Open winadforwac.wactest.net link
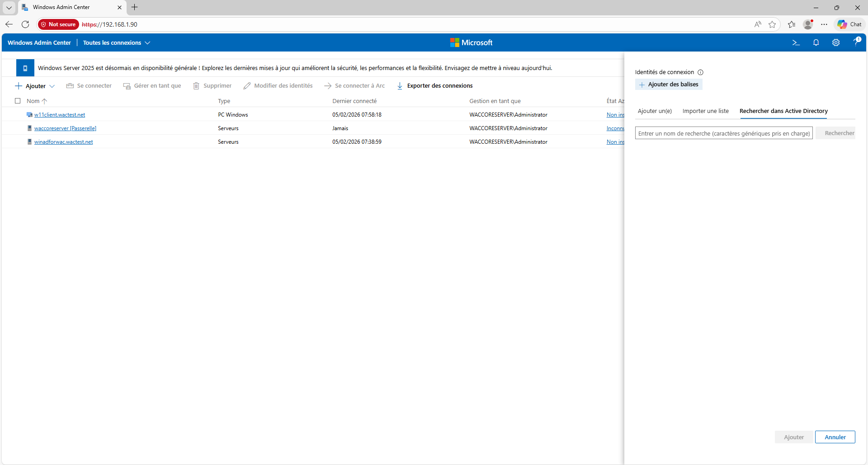 coord(64,142)
